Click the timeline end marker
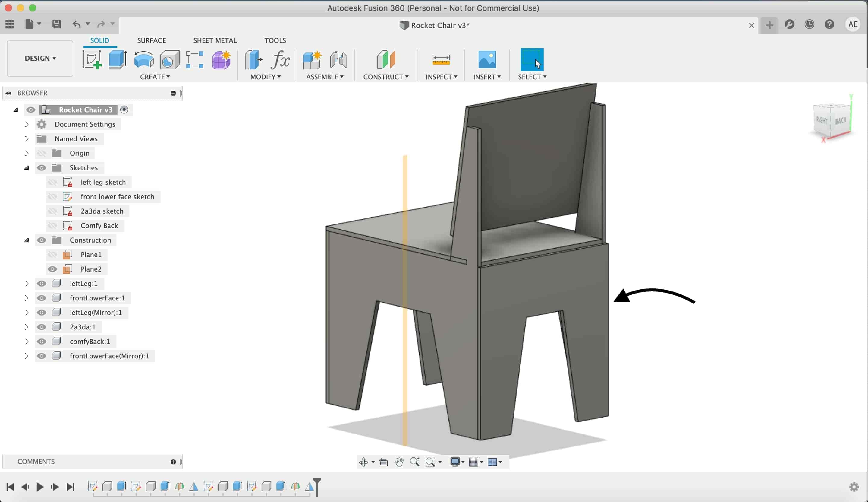 (x=317, y=487)
